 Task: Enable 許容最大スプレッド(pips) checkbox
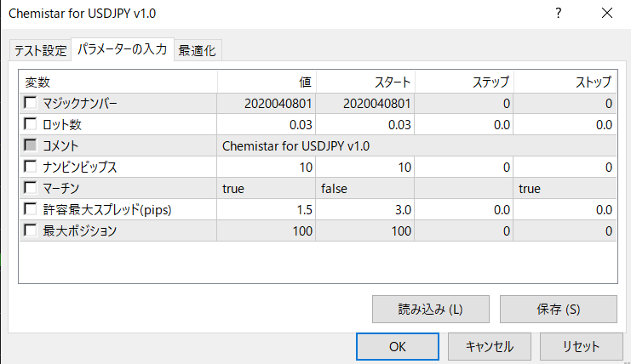(x=31, y=209)
